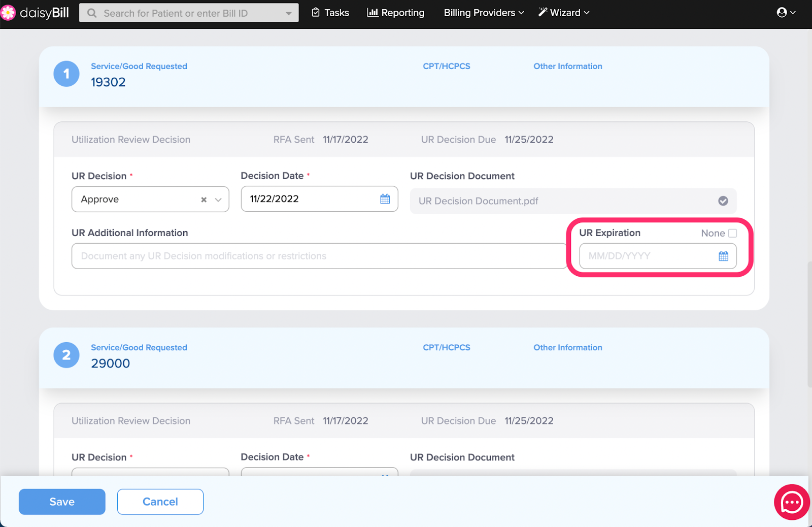Viewport: 812px width, 527px height.
Task: Click CPT/HCPCS label in service 1
Action: coord(447,66)
